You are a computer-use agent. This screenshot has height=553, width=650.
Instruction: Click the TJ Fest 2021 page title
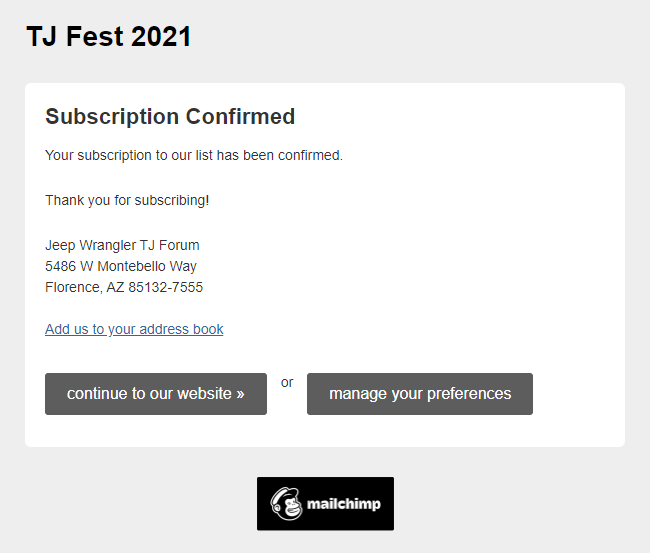tap(108, 37)
